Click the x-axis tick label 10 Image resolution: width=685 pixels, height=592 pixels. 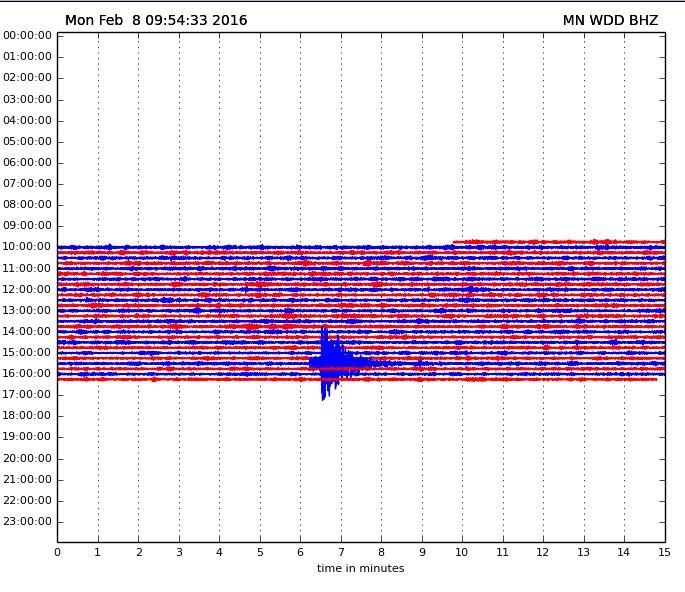click(x=462, y=552)
